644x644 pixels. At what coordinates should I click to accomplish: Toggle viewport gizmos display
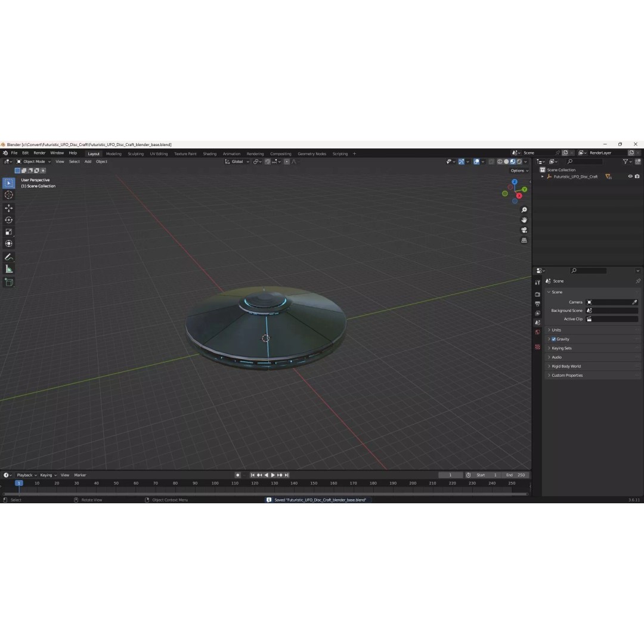pos(461,162)
